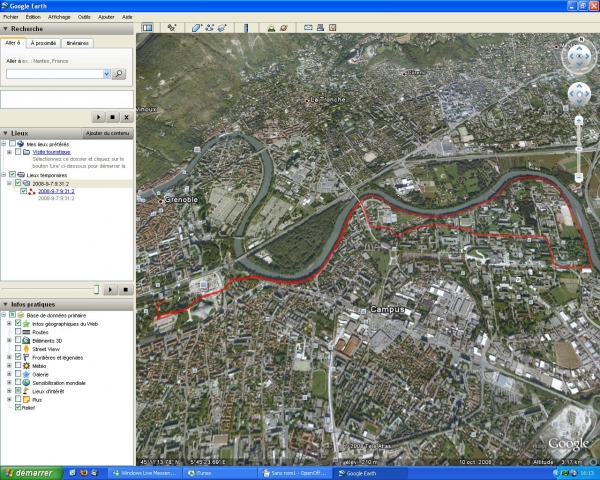Viewport: 600px width, 480px height.
Task: Play the tour in Lieux panel
Action: (110, 290)
